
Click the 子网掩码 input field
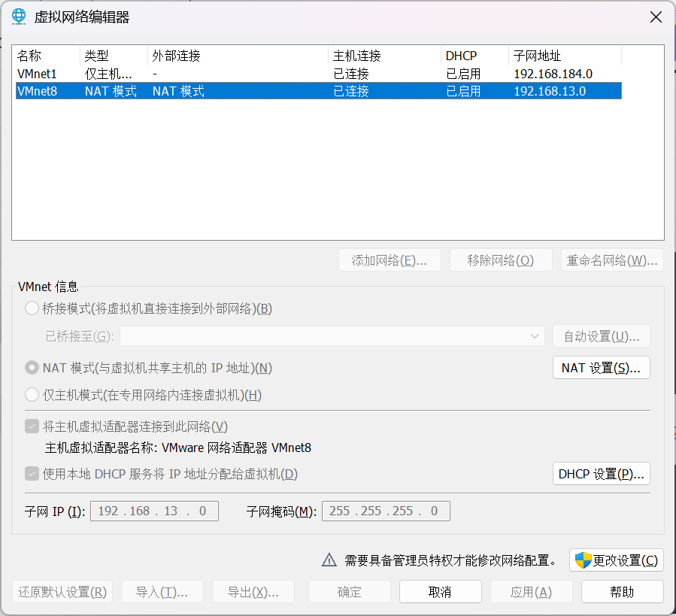[x=386, y=511]
